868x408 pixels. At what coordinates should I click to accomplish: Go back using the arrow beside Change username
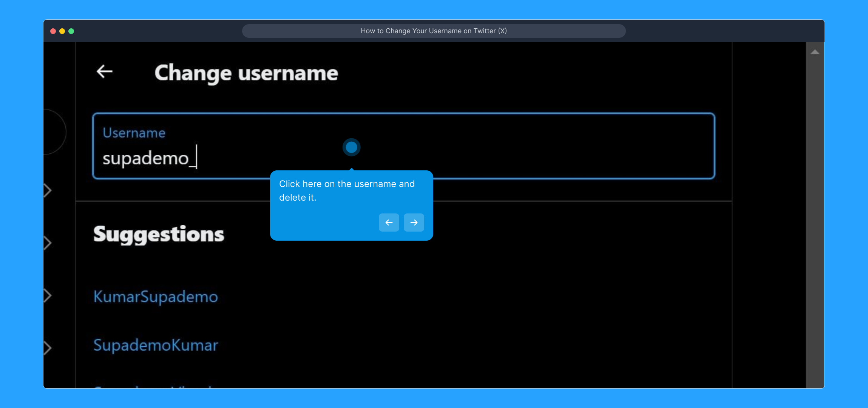click(x=105, y=71)
